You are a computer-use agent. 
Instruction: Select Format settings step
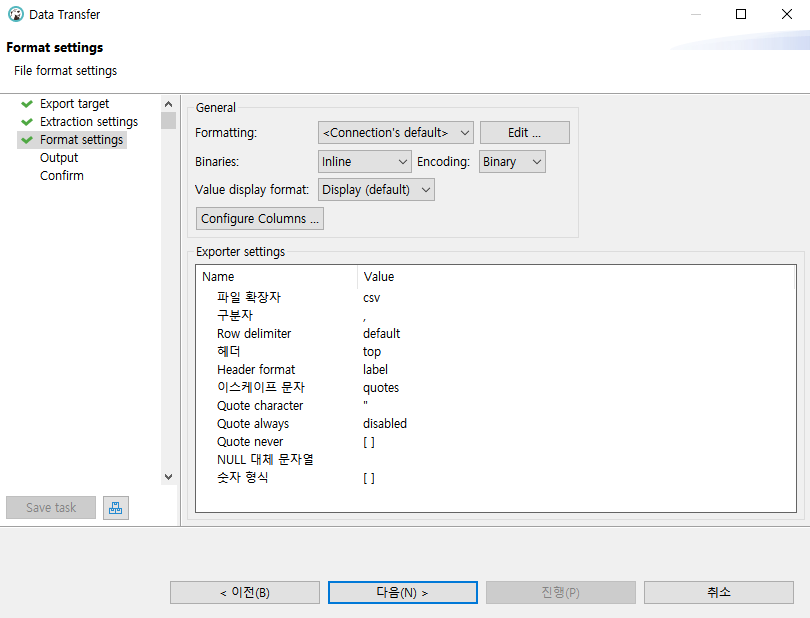(x=82, y=140)
